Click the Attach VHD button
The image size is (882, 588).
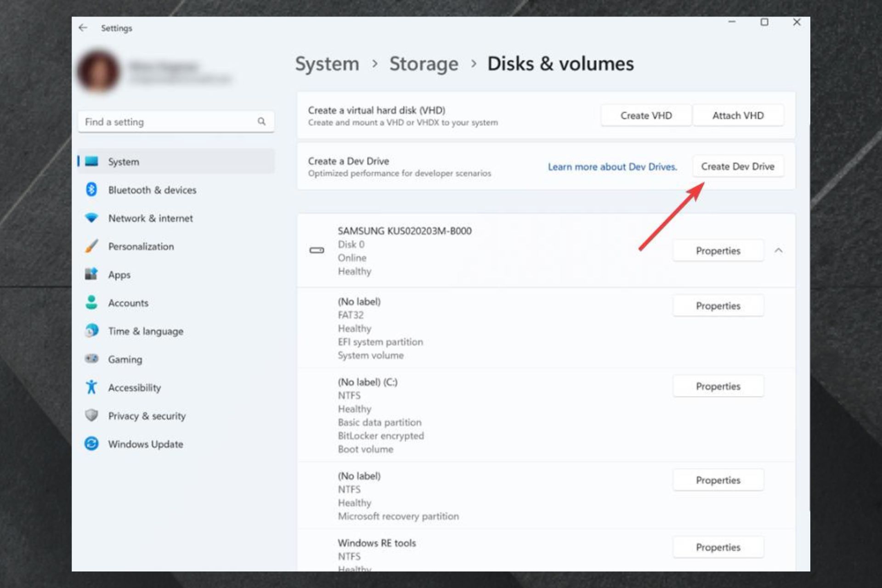coord(738,116)
